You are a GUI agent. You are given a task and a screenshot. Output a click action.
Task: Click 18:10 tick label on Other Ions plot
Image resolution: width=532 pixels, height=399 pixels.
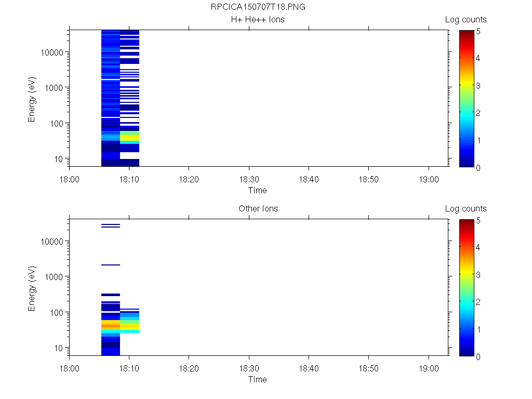click(x=129, y=368)
